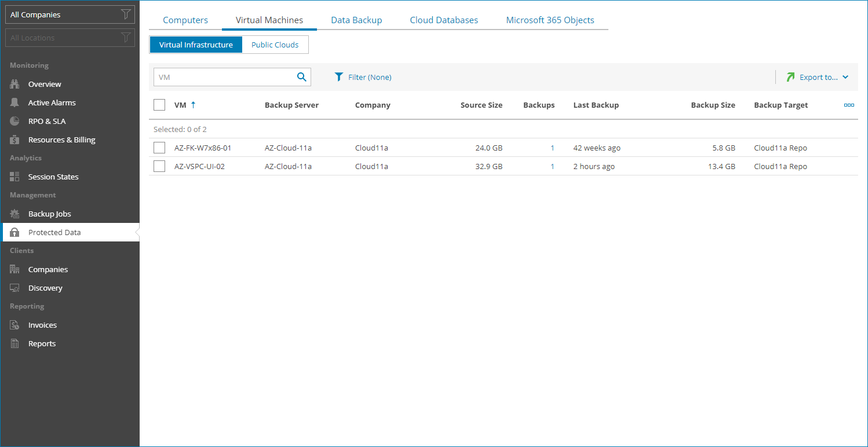This screenshot has height=447, width=868.
Task: Open the All Companies filter dropdown
Action: tap(70, 14)
